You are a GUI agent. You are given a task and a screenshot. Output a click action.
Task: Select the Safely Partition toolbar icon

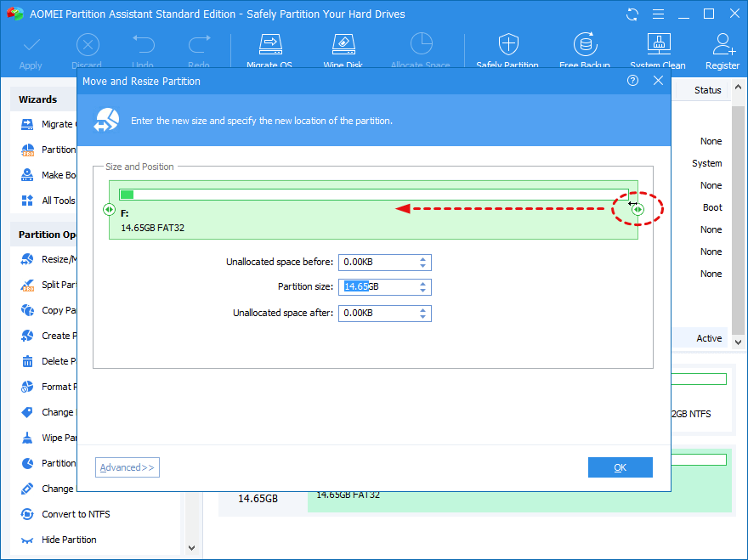(507, 44)
